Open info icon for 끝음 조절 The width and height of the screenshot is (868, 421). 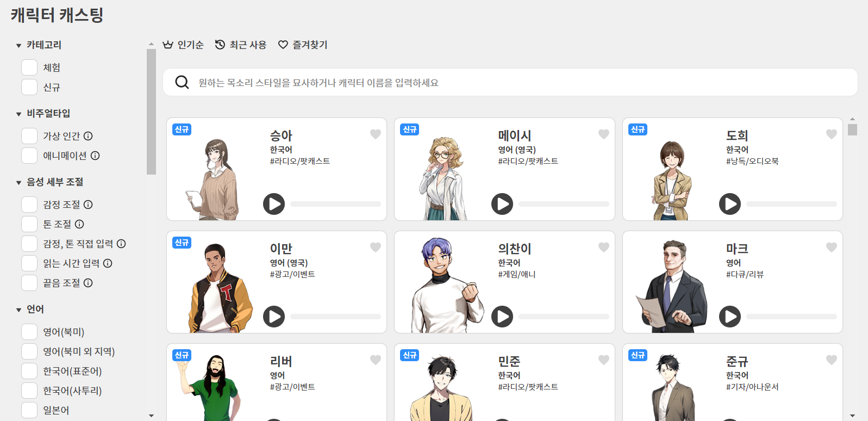point(88,283)
